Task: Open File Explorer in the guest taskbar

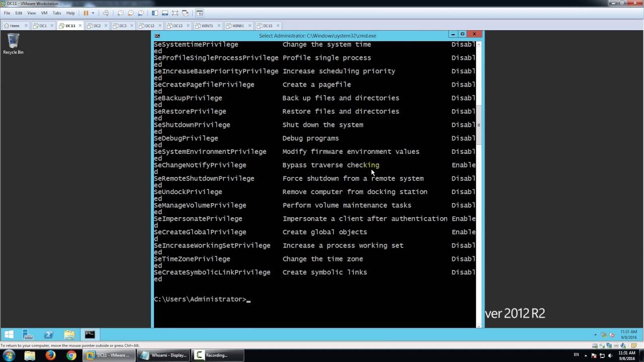Action: [x=69, y=334]
